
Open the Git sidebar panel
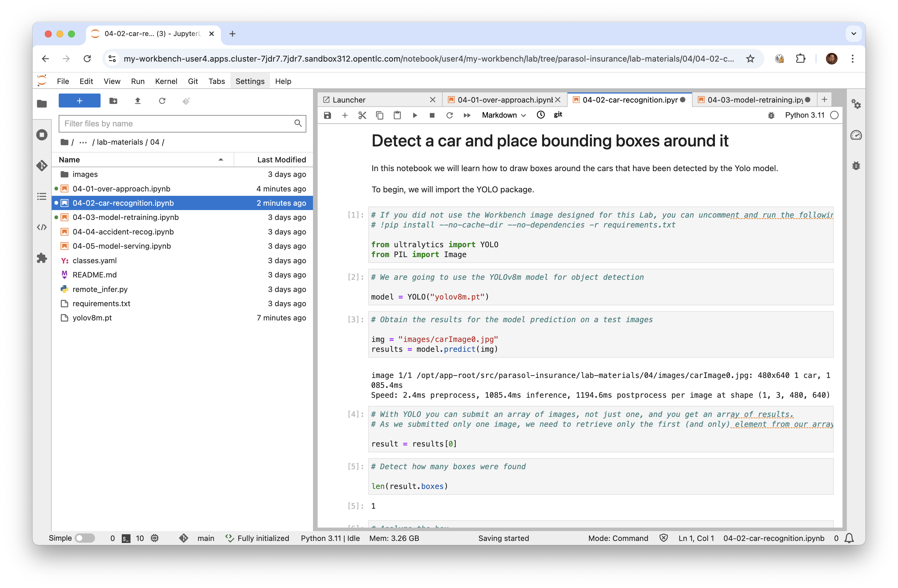(42, 166)
